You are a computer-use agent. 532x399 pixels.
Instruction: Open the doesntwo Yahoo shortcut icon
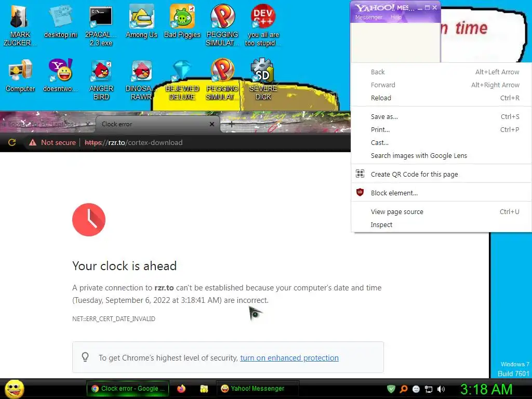click(60, 75)
